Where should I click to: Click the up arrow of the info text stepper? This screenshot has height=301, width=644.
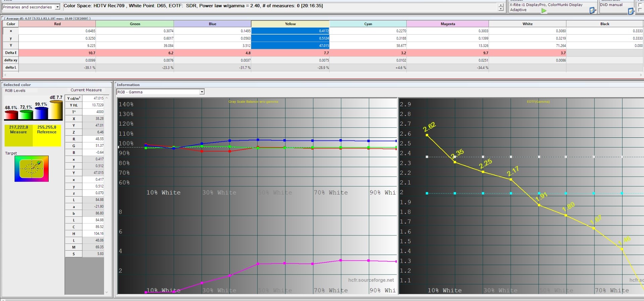pos(501,5)
